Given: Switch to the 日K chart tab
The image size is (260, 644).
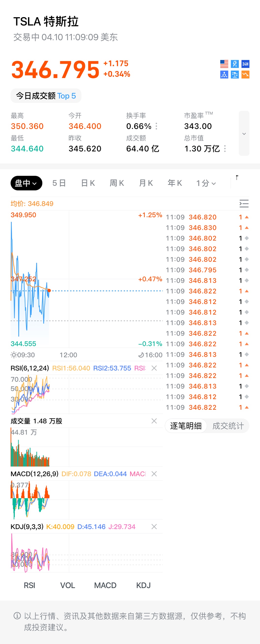Looking at the screenshot, I should pos(88,183).
